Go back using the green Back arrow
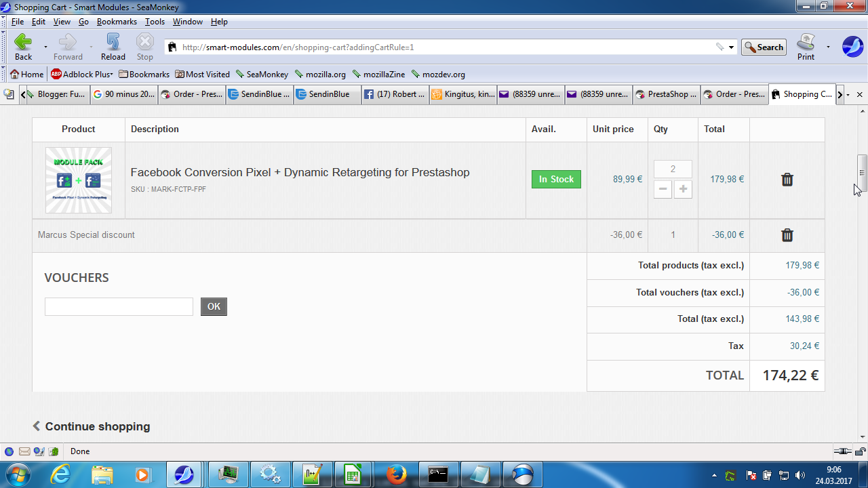 23,47
